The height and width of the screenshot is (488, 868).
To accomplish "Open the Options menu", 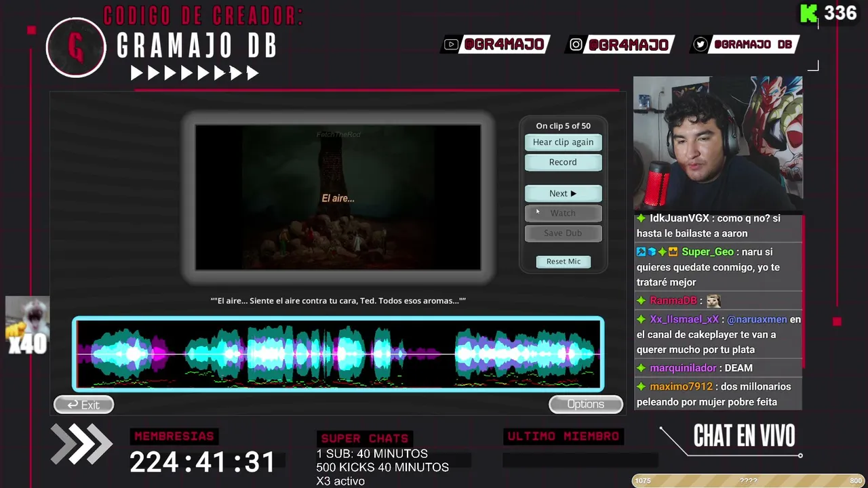I will tap(585, 405).
